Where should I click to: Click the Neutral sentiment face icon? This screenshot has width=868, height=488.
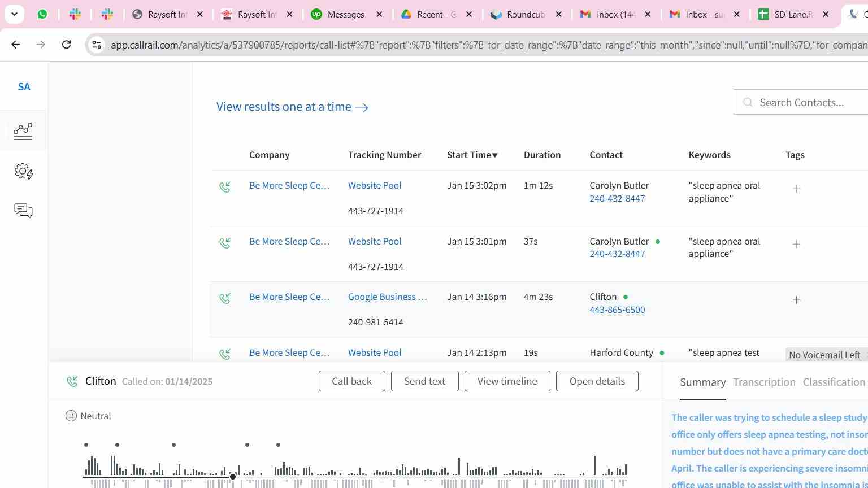point(71,416)
